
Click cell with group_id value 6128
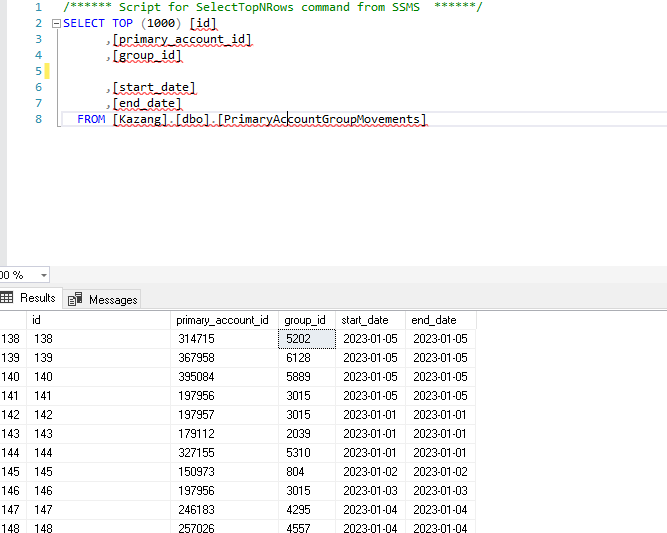pos(298,358)
